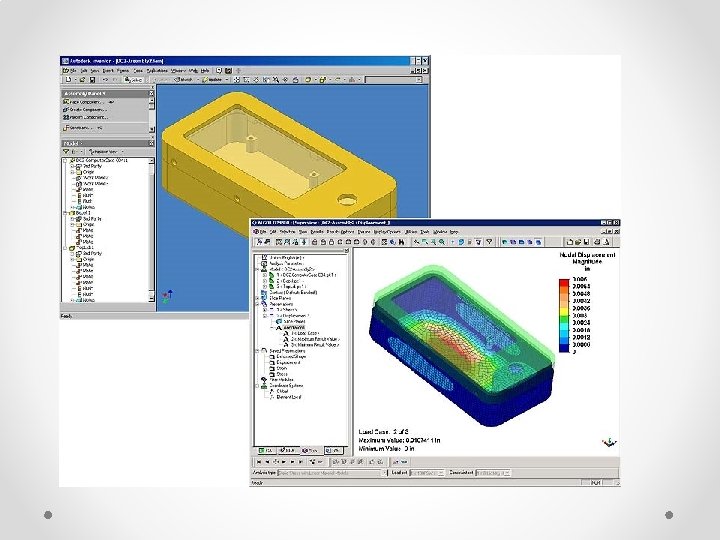Open the Help menu in Inventor window
720x540 pixels.
(x=205, y=71)
